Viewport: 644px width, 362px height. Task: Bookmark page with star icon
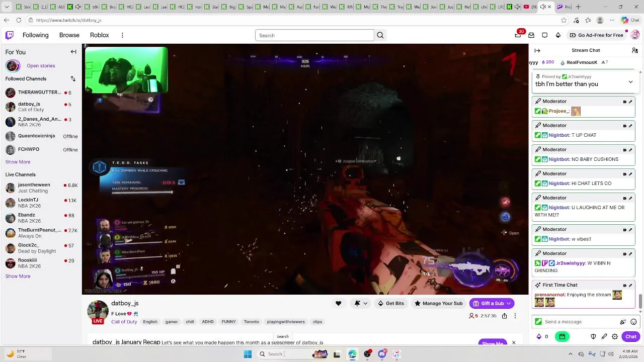coord(564,20)
